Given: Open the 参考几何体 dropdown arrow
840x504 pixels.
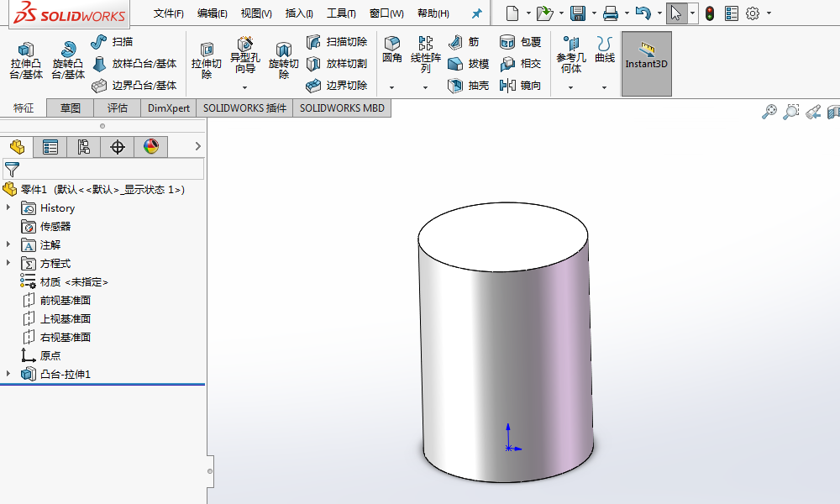Looking at the screenshot, I should point(570,87).
